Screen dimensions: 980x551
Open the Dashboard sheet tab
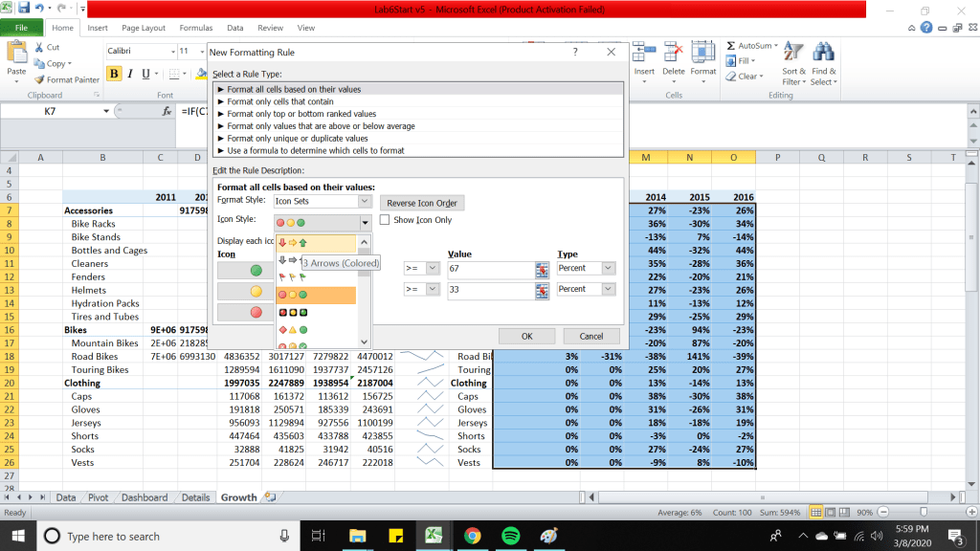(144, 497)
